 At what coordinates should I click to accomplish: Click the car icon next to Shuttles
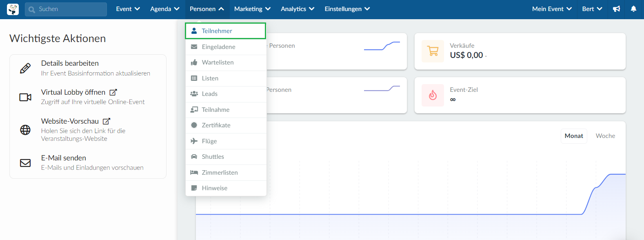click(x=194, y=157)
